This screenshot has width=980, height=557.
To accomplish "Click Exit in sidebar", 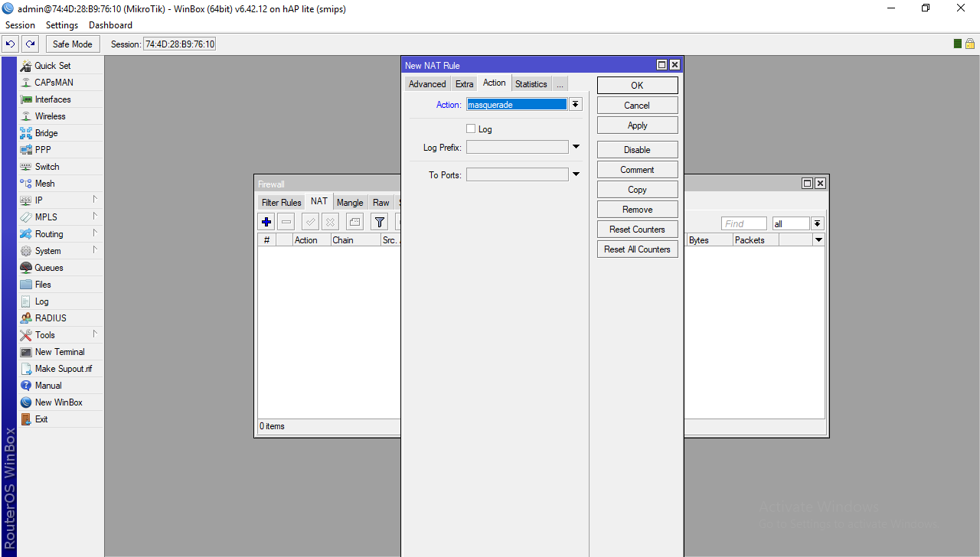I will [60, 419].
